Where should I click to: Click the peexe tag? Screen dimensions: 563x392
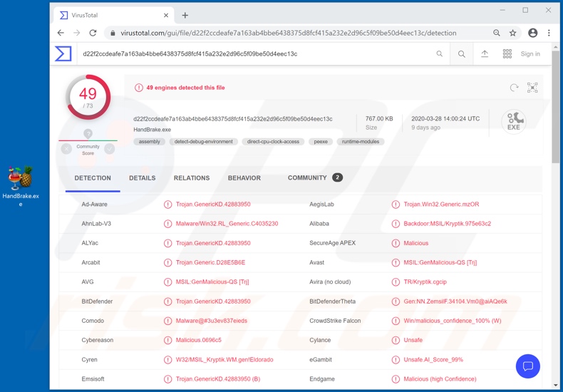pyautogui.click(x=321, y=142)
